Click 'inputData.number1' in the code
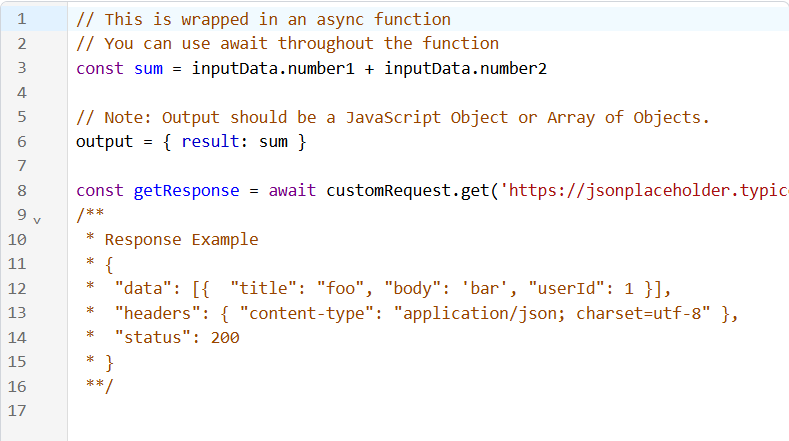789x441 pixels. [x=273, y=68]
